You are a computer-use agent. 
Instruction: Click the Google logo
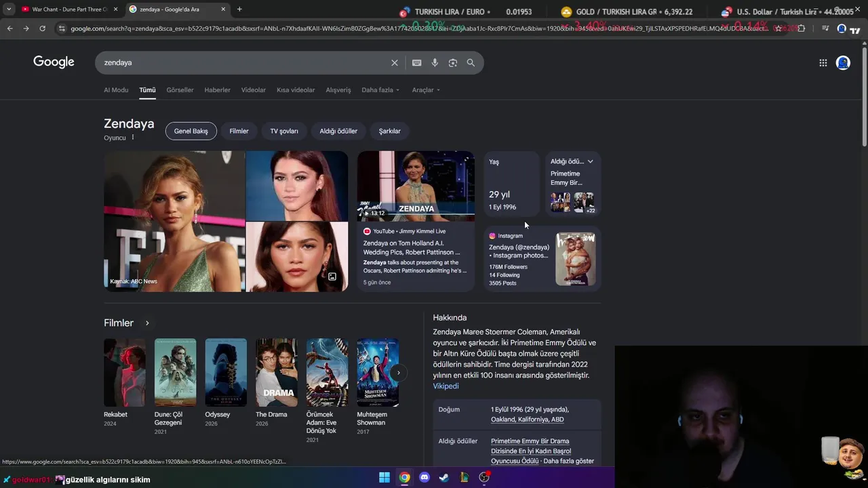tap(54, 62)
